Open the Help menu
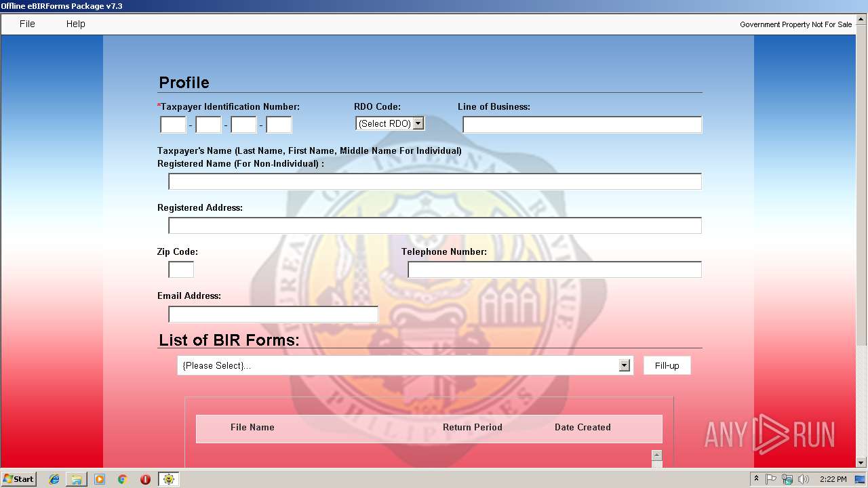The height and width of the screenshot is (488, 868). (75, 24)
